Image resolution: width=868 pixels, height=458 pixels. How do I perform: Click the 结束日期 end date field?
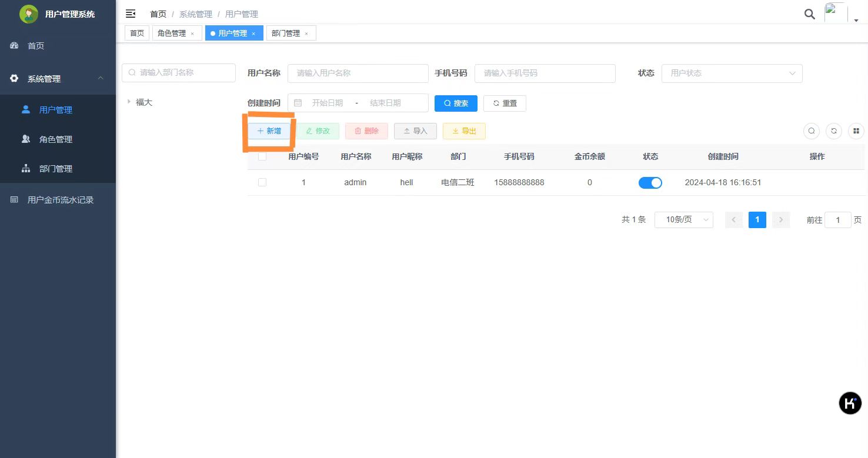(x=385, y=103)
